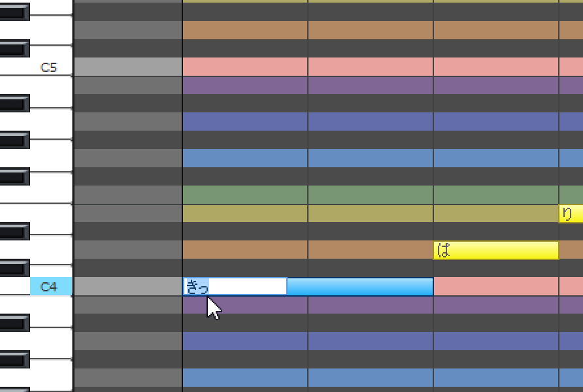
Task: Click the olive E4 row cell left of the り note
Action: [495, 214]
